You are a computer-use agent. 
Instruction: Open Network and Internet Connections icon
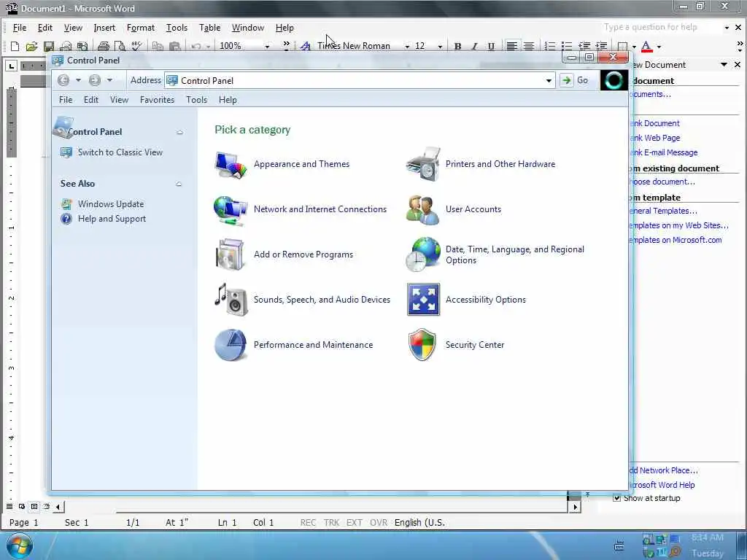(x=231, y=210)
